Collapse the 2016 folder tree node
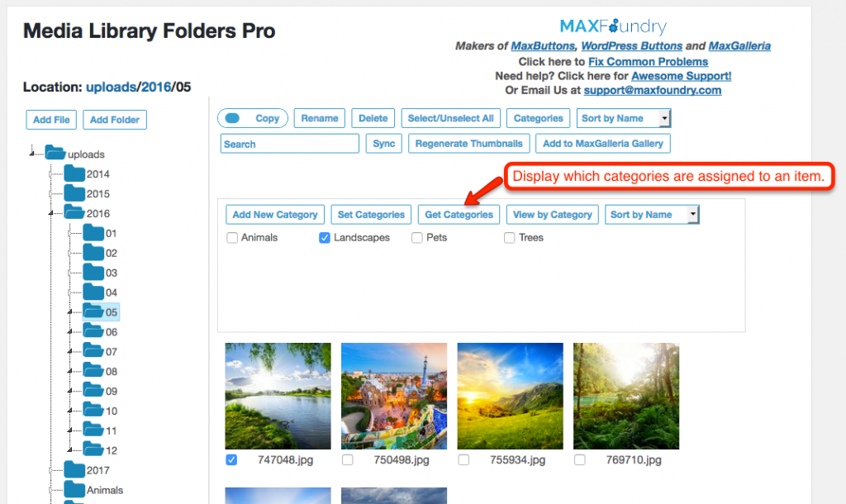 (50, 214)
